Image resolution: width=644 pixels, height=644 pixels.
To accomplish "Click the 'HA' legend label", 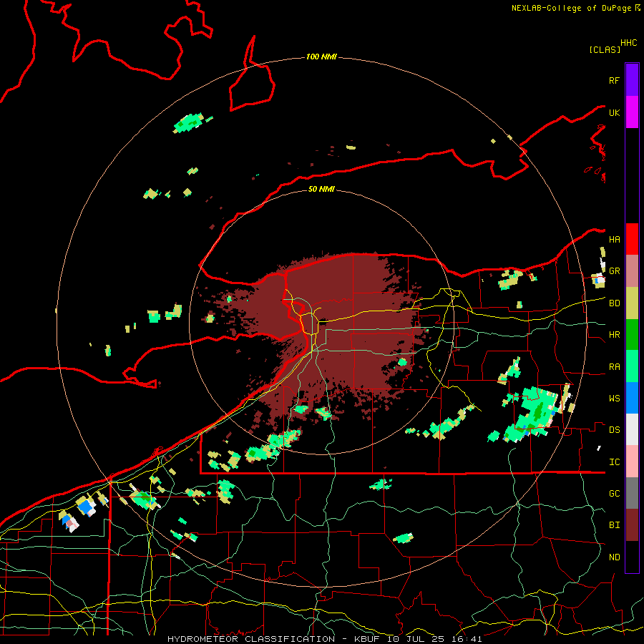I will coord(614,239).
